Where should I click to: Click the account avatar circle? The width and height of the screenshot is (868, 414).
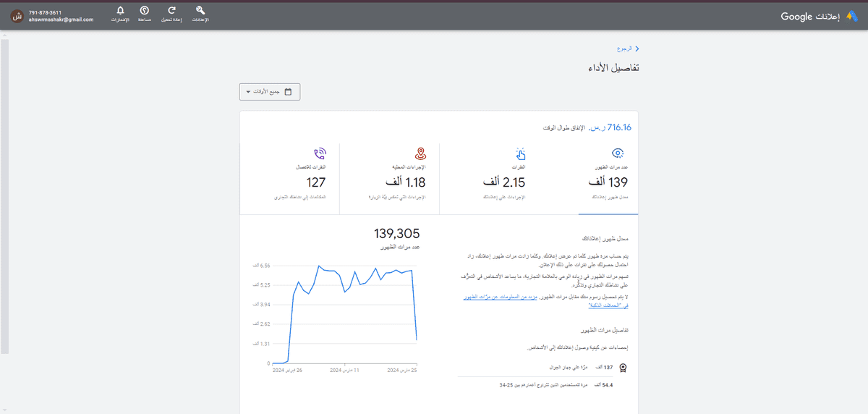click(18, 16)
